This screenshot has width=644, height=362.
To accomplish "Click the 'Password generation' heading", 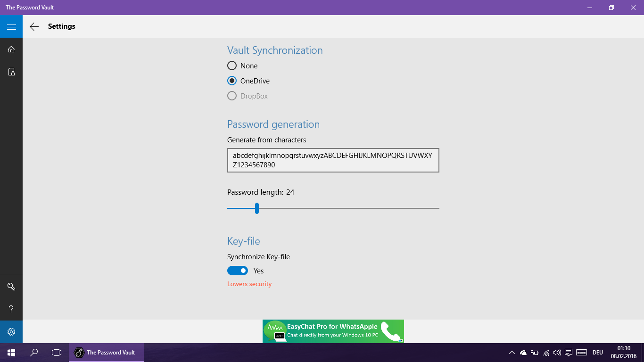I will click(273, 124).
